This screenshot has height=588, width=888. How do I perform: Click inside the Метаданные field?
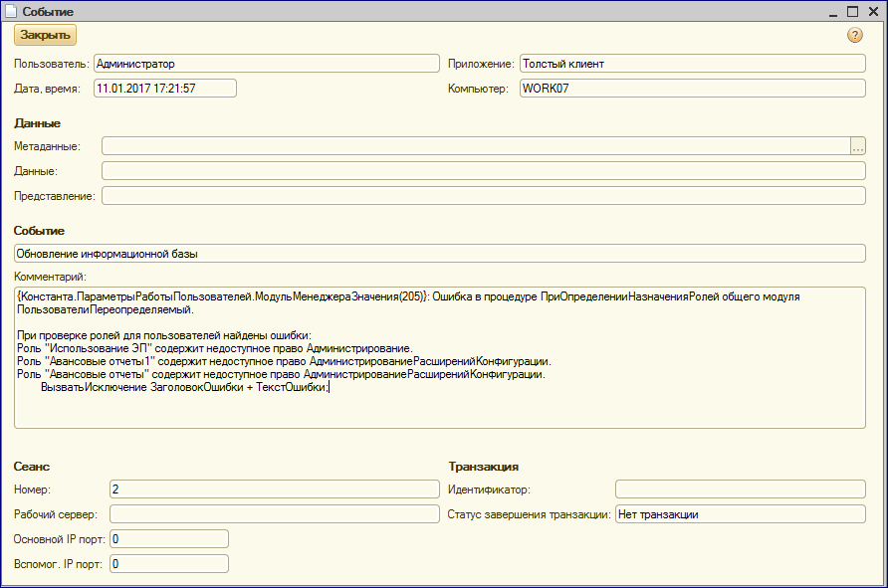475,146
